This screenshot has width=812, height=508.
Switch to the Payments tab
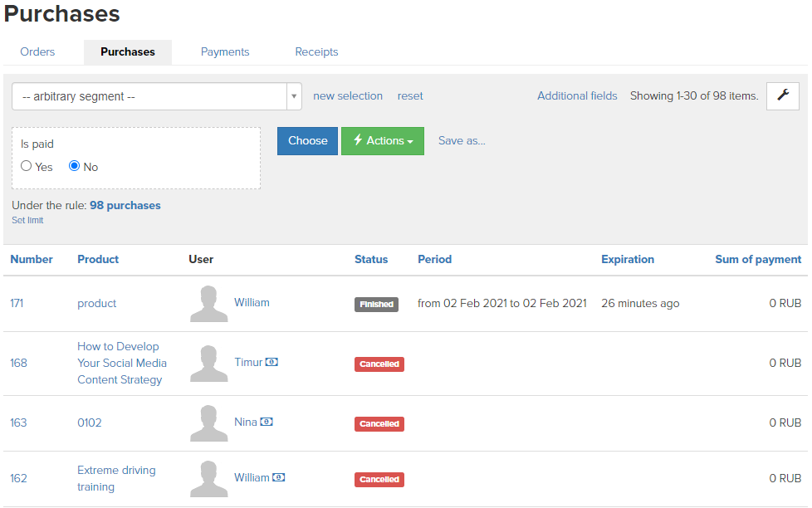click(x=225, y=51)
